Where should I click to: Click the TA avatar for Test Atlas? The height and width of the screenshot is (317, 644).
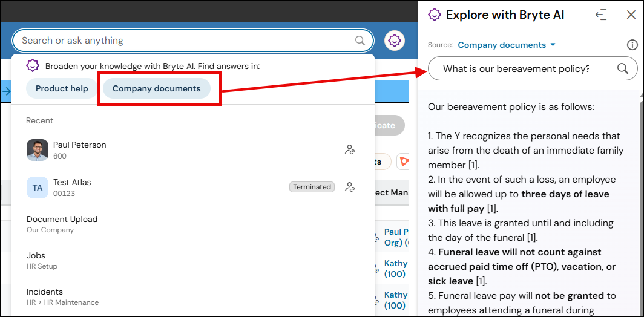tap(38, 188)
